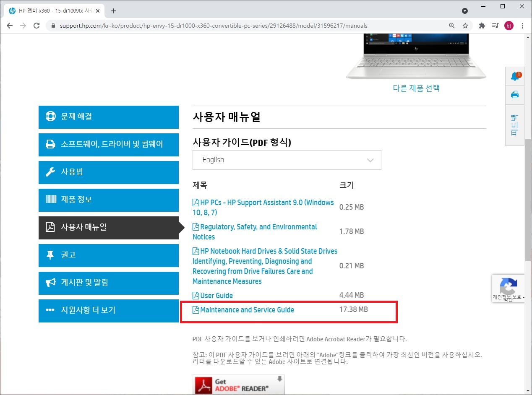This screenshot has height=395, width=532.
Task: Click the pushpin icon next to 권고
Action: point(50,255)
